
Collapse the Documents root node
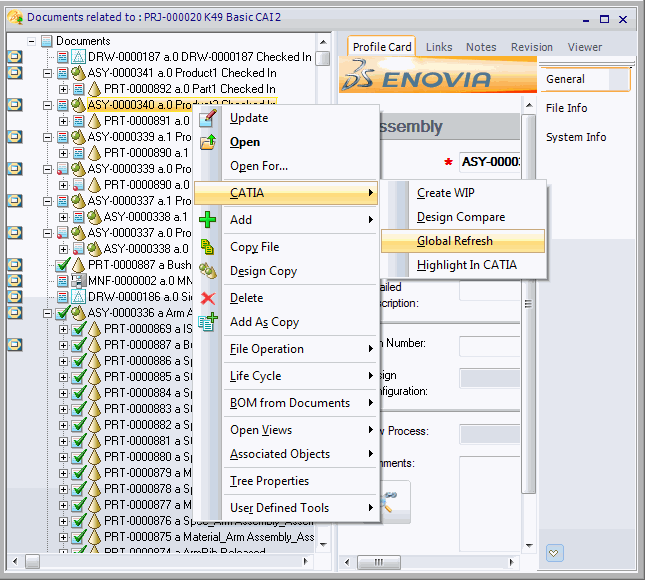coord(32,41)
